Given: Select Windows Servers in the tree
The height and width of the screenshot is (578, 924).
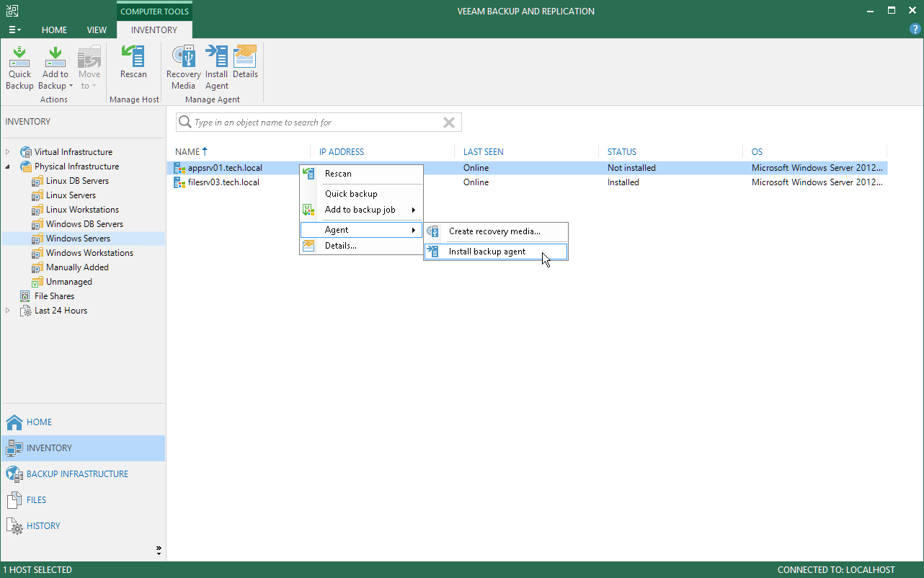Looking at the screenshot, I should click(x=78, y=239).
